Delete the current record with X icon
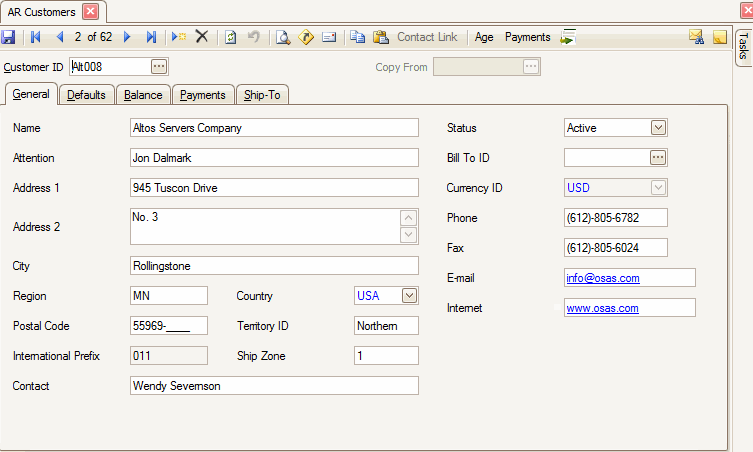The height and width of the screenshot is (452, 753). 202,37
